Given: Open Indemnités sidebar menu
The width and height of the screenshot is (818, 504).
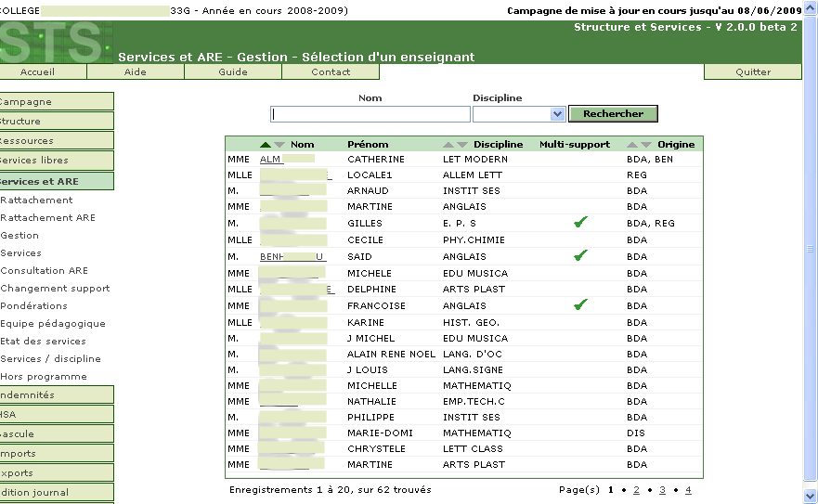Looking at the screenshot, I should [x=57, y=395].
